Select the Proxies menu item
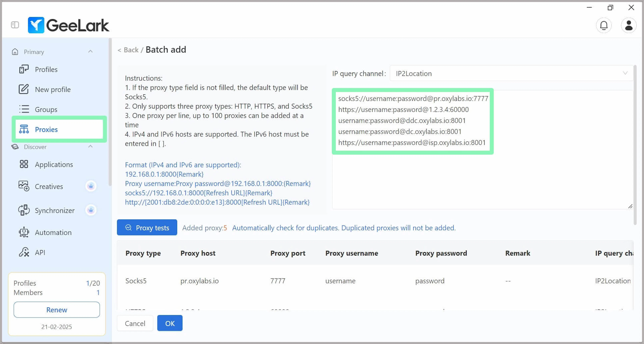The width and height of the screenshot is (644, 344). pyautogui.click(x=59, y=129)
